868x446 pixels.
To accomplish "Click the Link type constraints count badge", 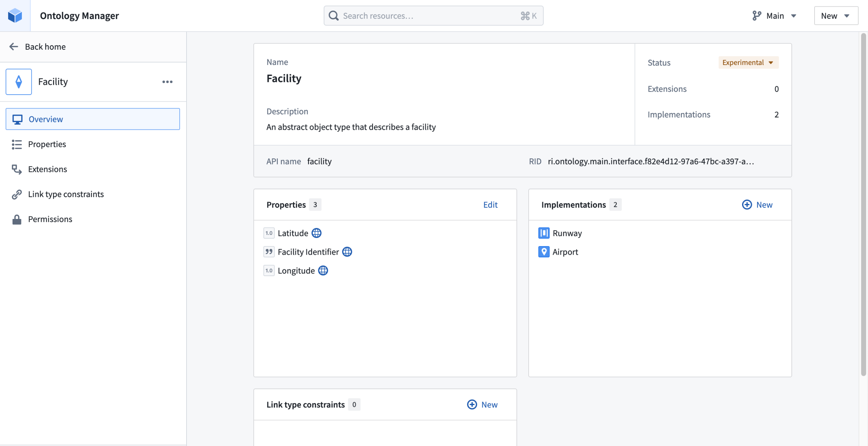I will tap(354, 404).
